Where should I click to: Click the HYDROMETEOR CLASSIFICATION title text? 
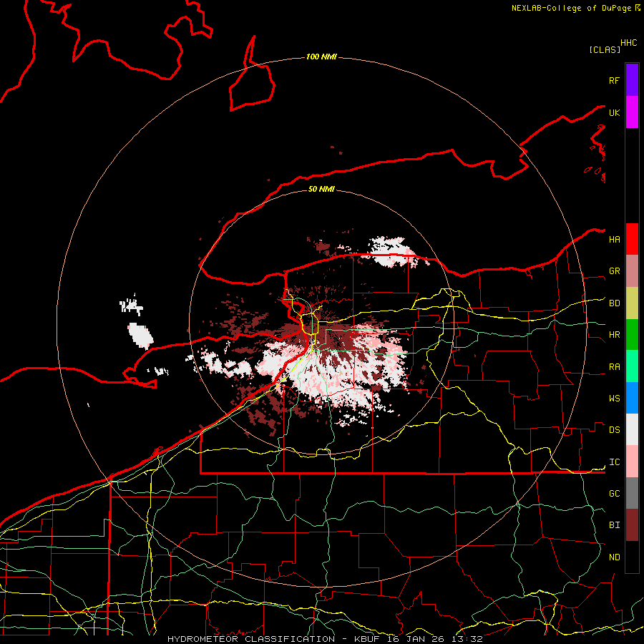point(251,639)
